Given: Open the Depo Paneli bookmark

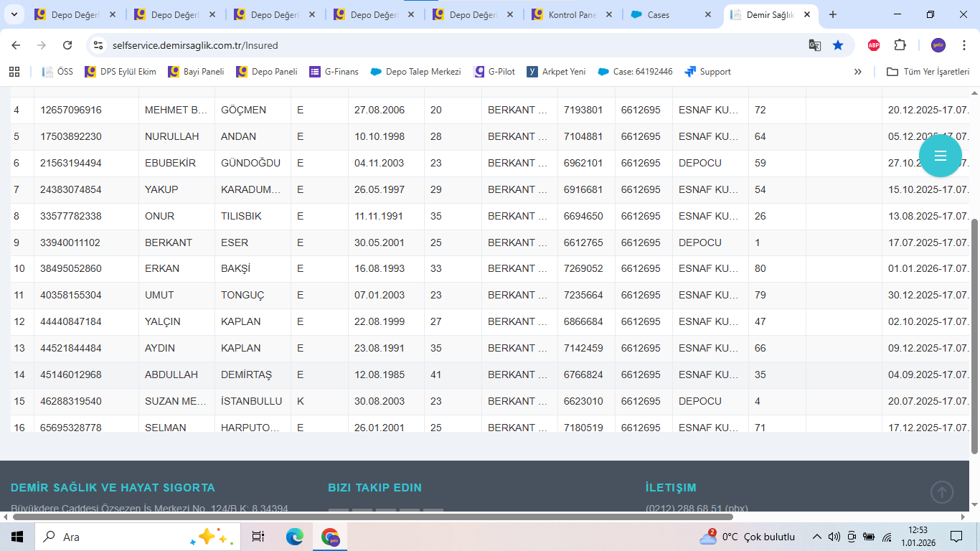Looking at the screenshot, I should (267, 72).
